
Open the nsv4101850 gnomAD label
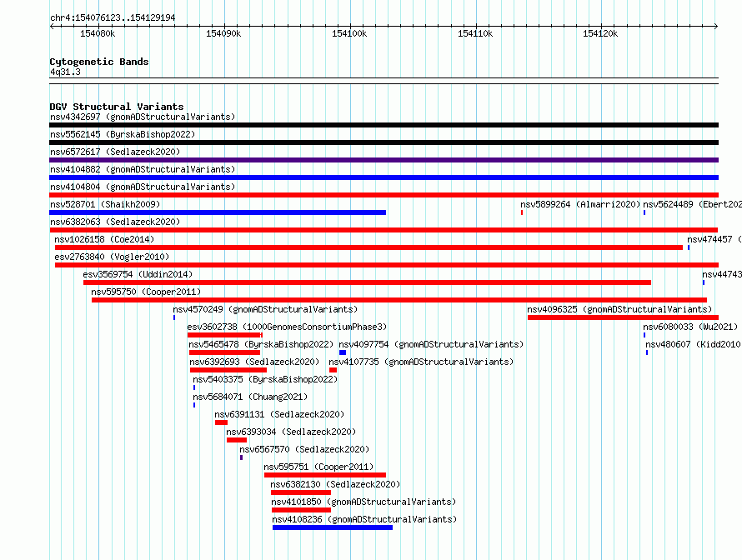[363, 502]
